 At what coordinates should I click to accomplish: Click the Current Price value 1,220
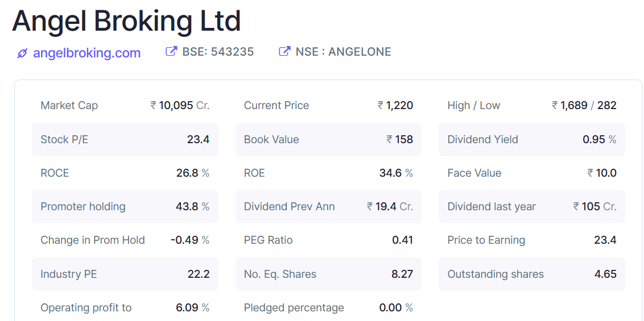tap(399, 106)
